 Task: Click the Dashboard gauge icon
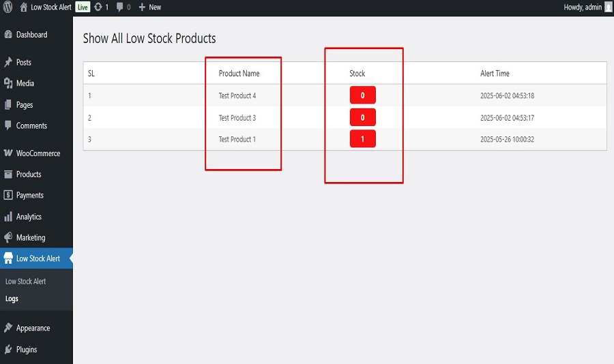[x=8, y=35]
